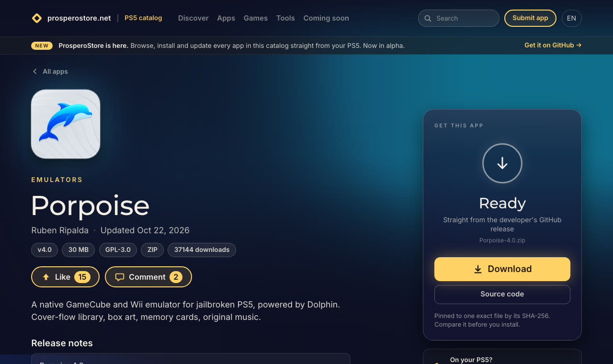Open the Tools section

tap(285, 18)
